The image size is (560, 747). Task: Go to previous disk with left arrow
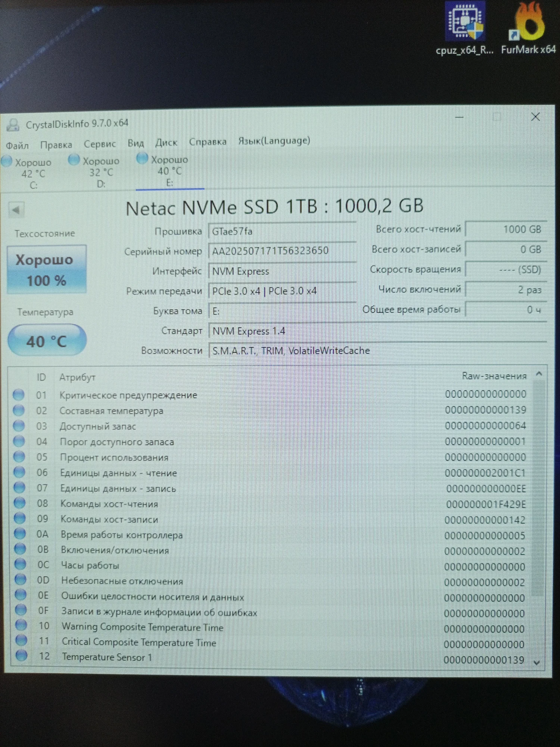[16, 210]
